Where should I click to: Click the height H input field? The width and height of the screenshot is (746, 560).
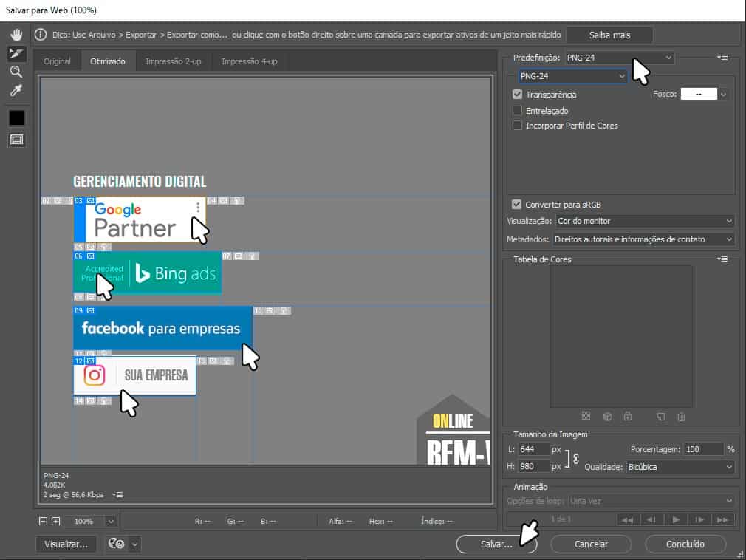534,467
